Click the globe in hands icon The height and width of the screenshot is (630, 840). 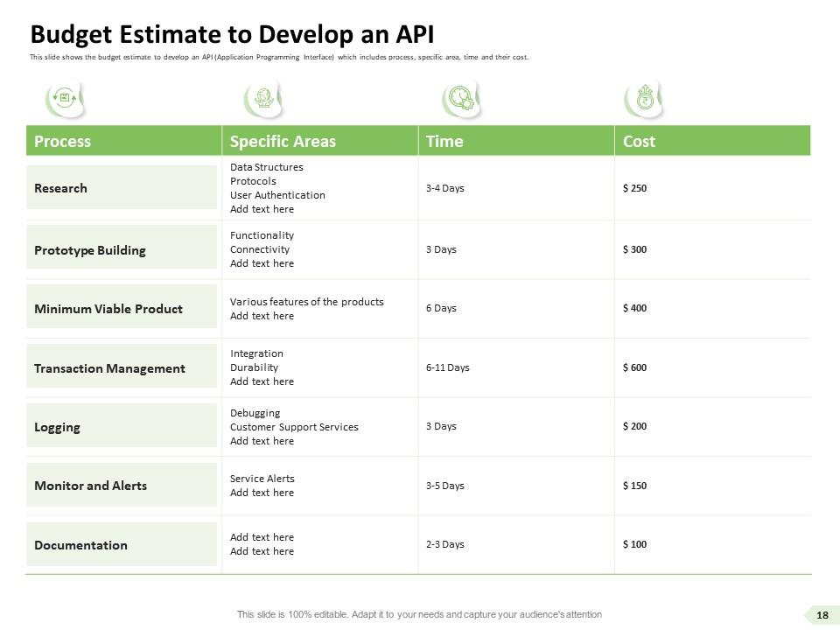point(261,99)
